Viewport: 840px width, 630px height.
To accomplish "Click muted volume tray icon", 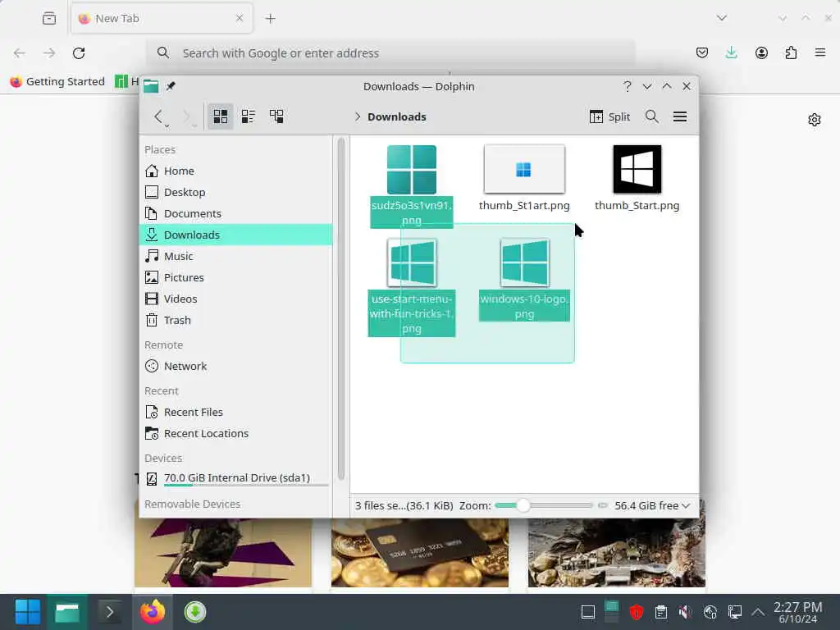I will point(685,612).
